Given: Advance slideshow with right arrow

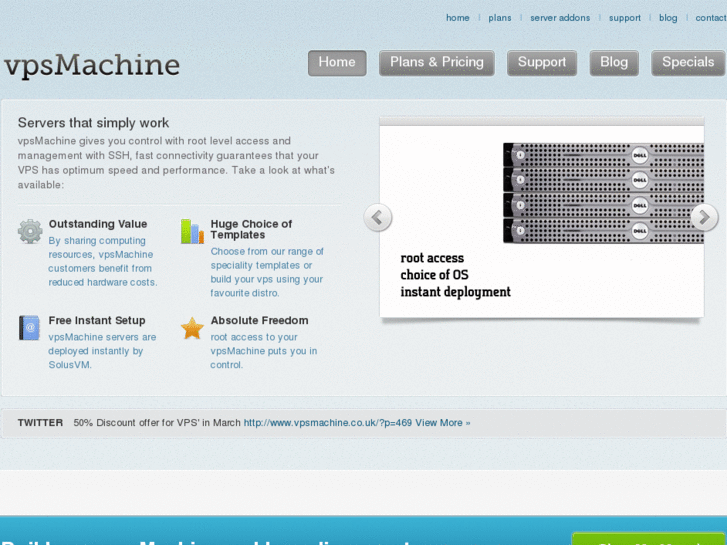Looking at the screenshot, I should point(704,217).
